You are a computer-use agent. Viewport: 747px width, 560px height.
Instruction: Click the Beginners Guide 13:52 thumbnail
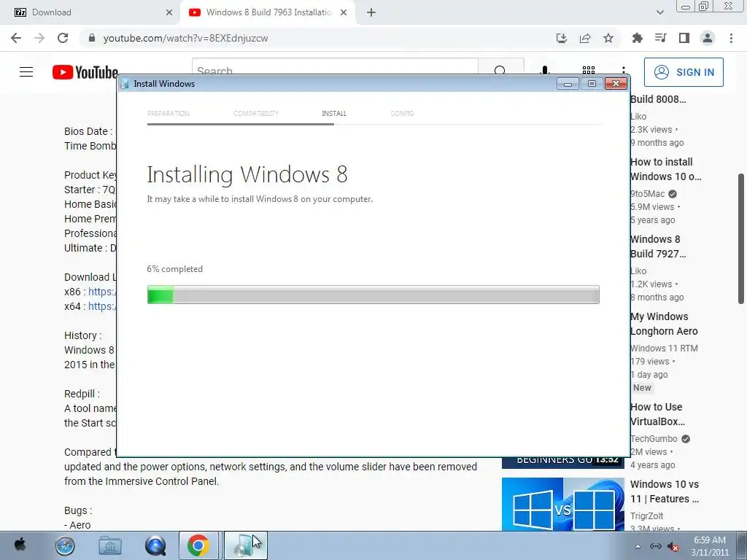coord(562,462)
